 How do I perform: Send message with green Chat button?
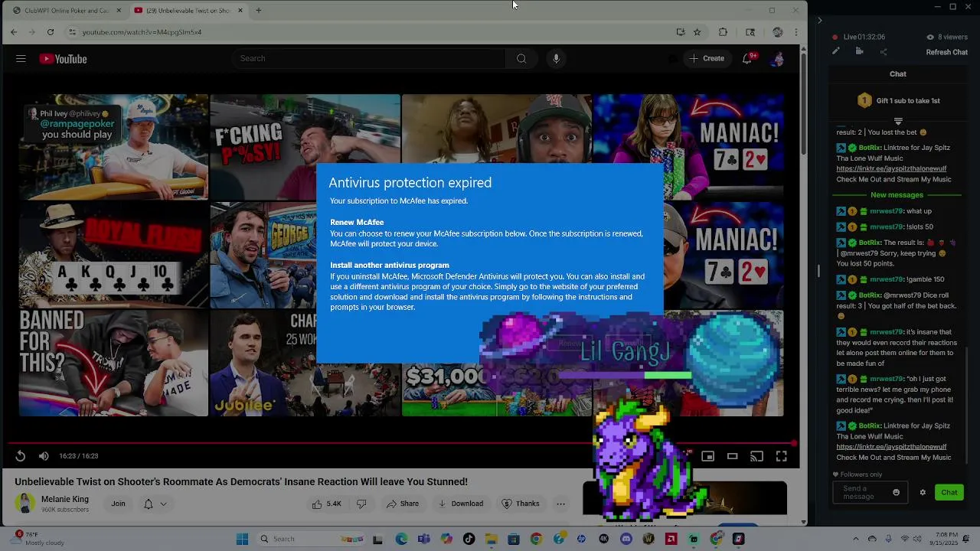coord(949,493)
